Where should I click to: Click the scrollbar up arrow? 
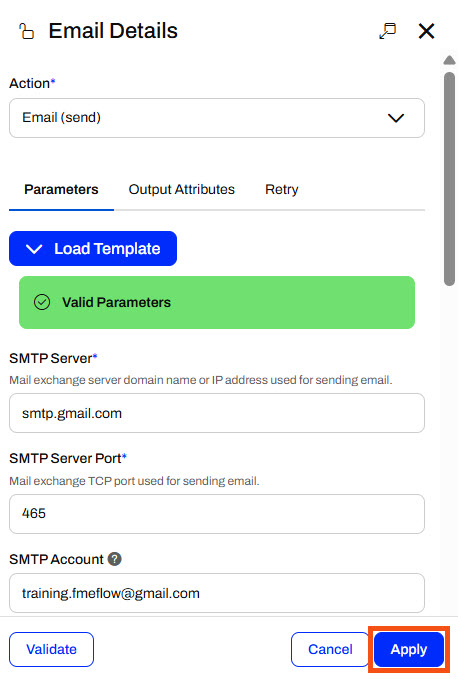coord(450,60)
